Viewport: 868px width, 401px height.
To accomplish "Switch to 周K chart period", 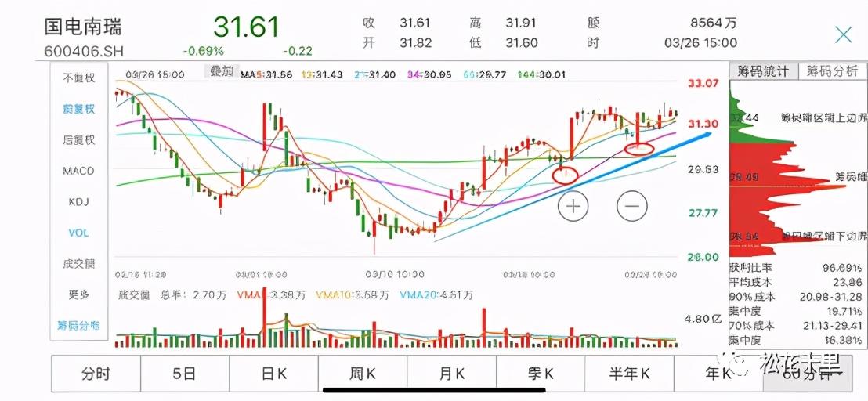I will 363,374.
